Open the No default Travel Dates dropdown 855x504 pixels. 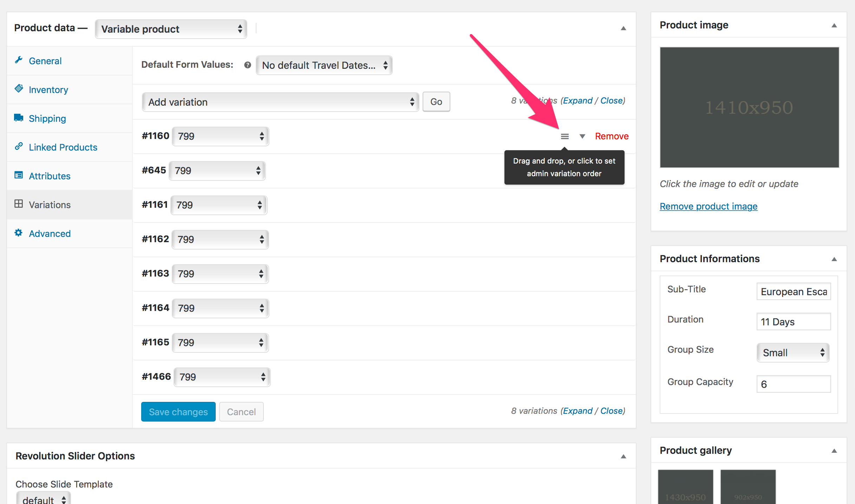click(324, 65)
